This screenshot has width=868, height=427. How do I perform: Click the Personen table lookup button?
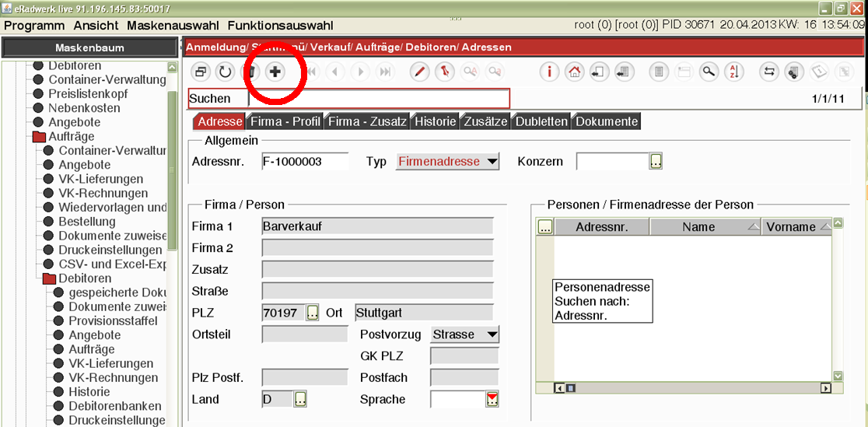(545, 226)
